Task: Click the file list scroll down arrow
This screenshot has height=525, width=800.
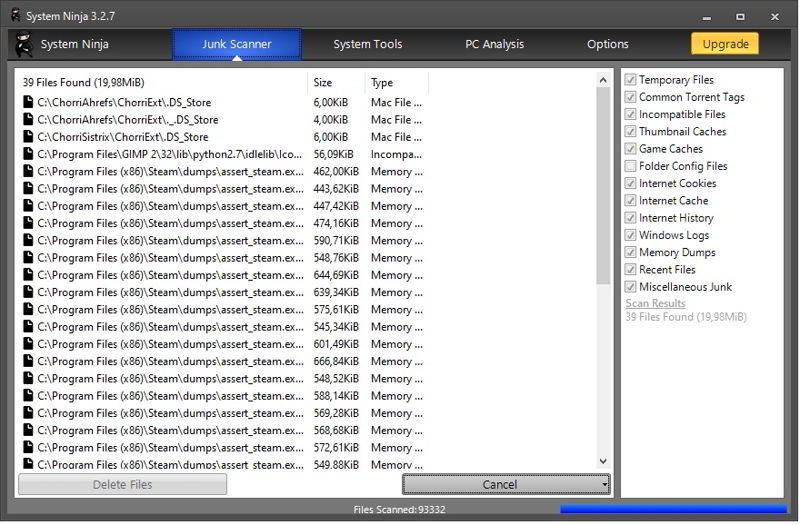Action: coord(603,462)
